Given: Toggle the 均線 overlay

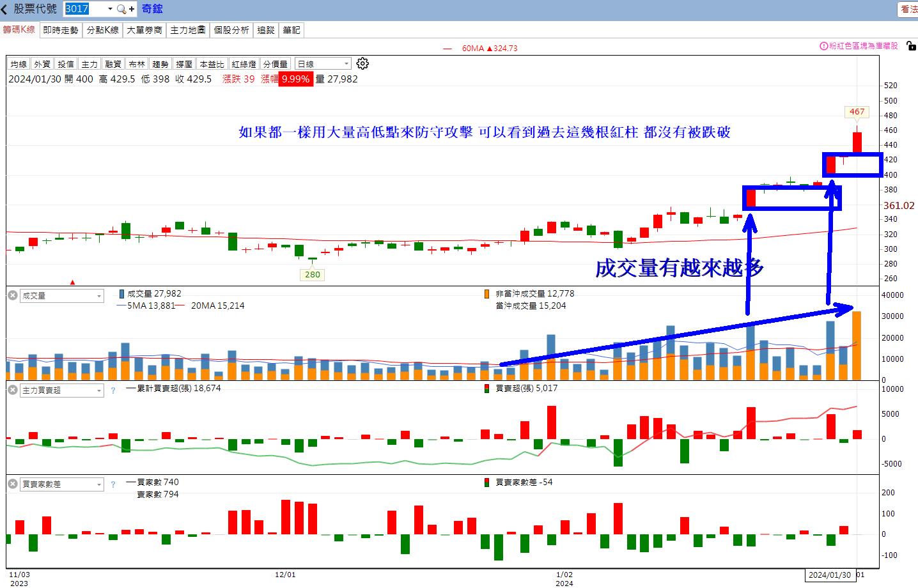Looking at the screenshot, I should pos(18,63).
